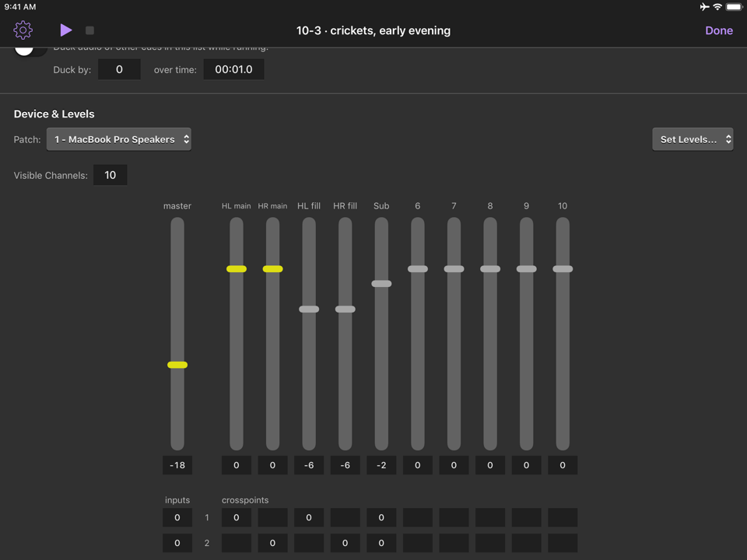Open the Set Levels dropdown
This screenshot has height=560, width=747.
tap(692, 139)
